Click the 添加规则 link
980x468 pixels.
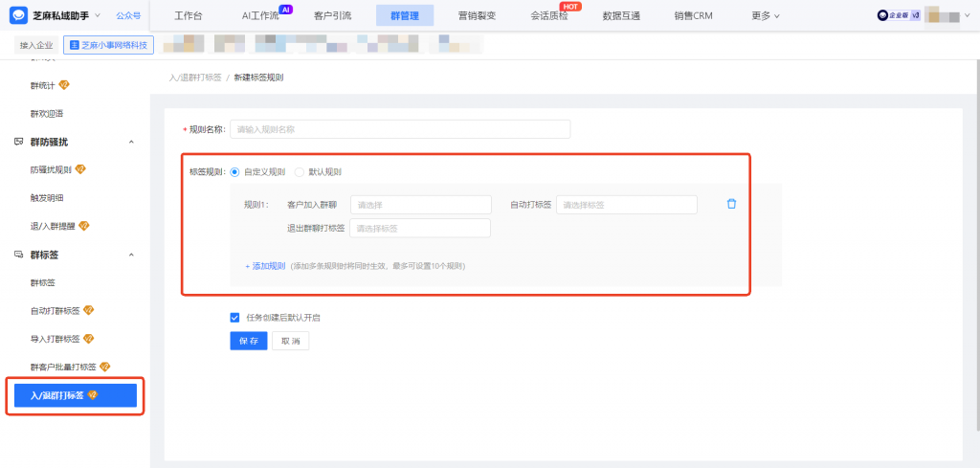point(265,265)
